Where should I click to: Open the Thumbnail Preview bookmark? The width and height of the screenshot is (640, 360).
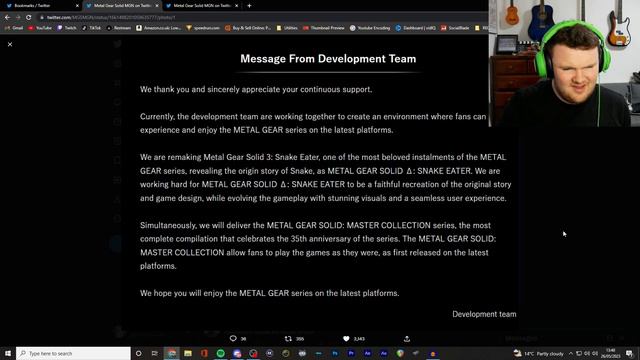click(324, 28)
